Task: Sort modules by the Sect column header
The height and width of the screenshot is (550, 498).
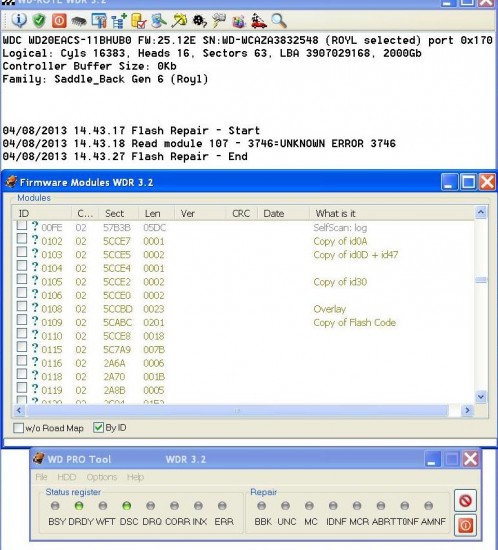Action: pyautogui.click(x=114, y=213)
